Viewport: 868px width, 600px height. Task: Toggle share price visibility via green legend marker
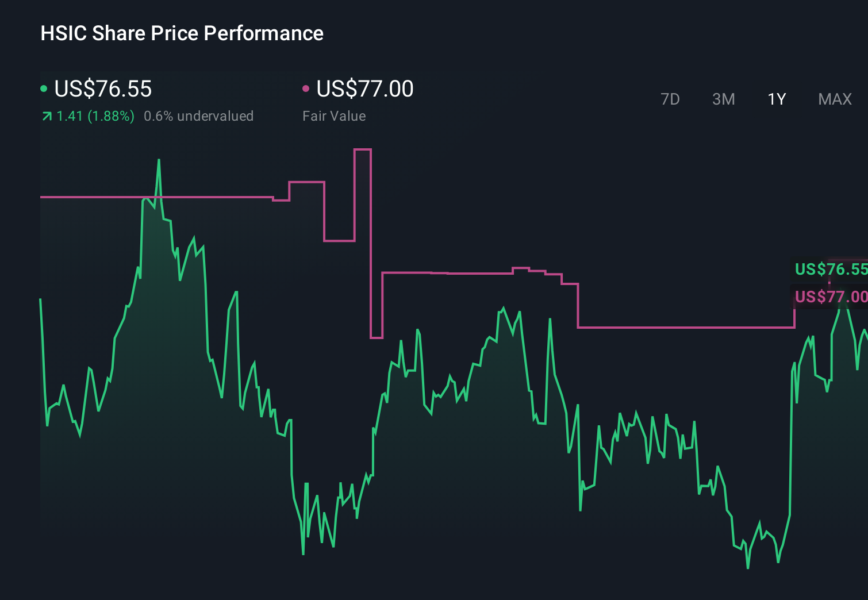[x=43, y=88]
